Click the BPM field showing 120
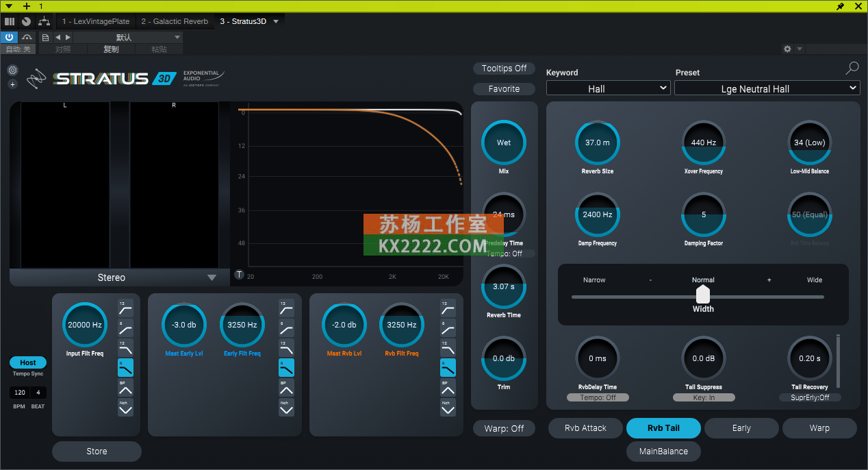Viewport: 868px width, 470px height. [x=20, y=393]
